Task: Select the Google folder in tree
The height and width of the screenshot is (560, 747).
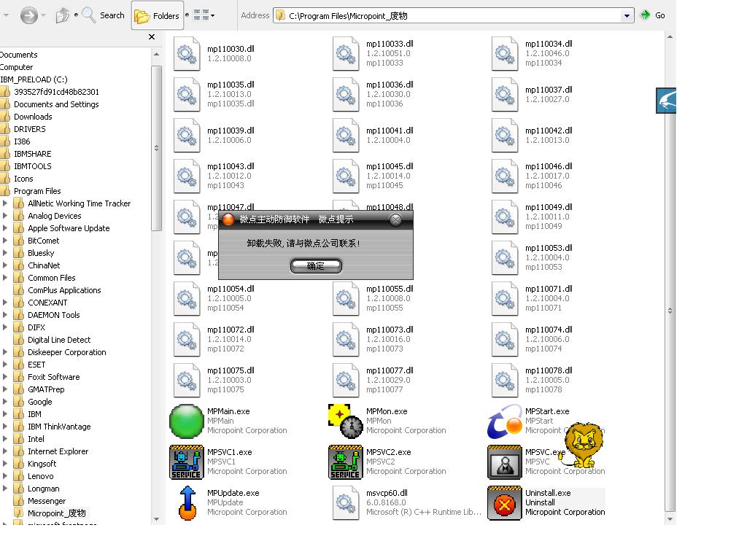Action: (x=40, y=402)
